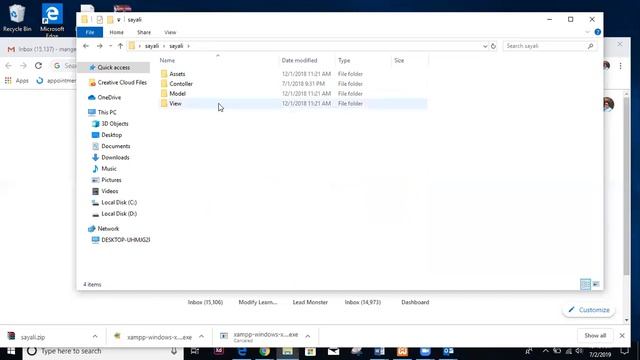Open Dashboard shortcut in Chrome

[415, 302]
